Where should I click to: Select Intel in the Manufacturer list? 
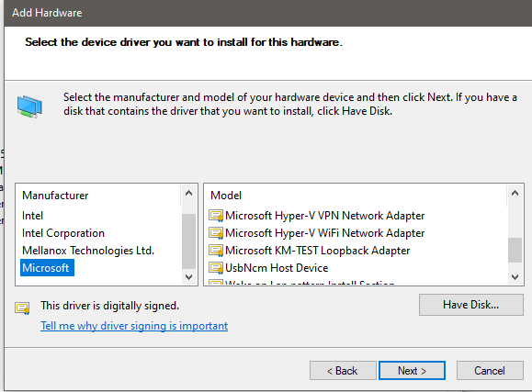[x=32, y=216]
